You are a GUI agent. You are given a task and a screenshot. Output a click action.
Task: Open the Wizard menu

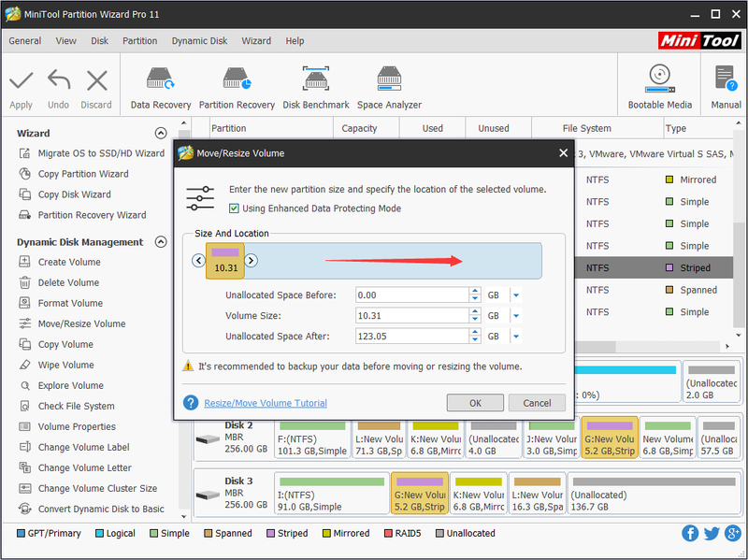pyautogui.click(x=256, y=41)
